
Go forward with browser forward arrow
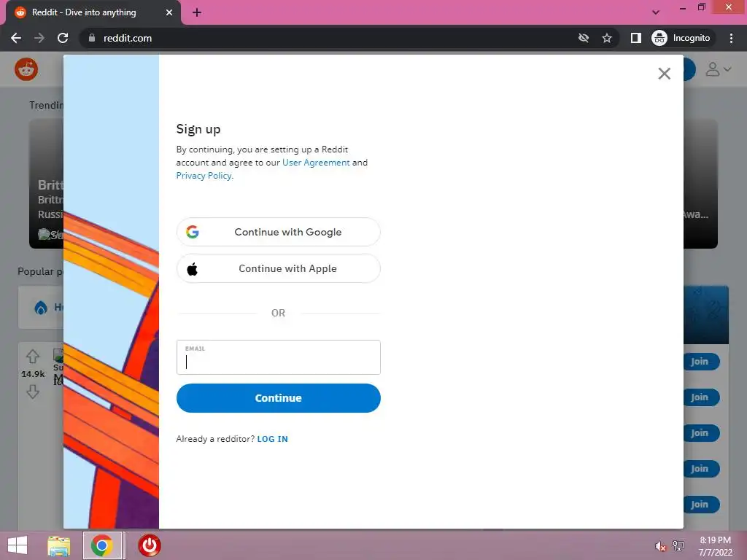coord(39,38)
